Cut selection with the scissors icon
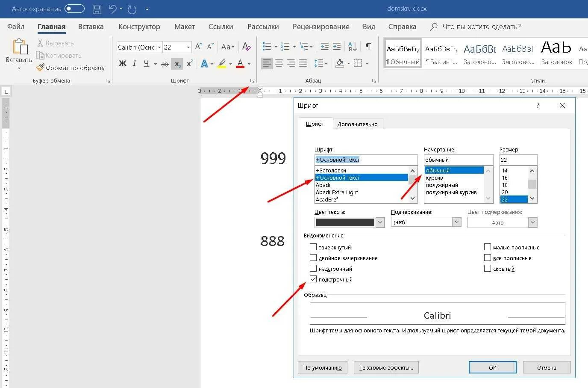588x388 pixels. pos(40,43)
